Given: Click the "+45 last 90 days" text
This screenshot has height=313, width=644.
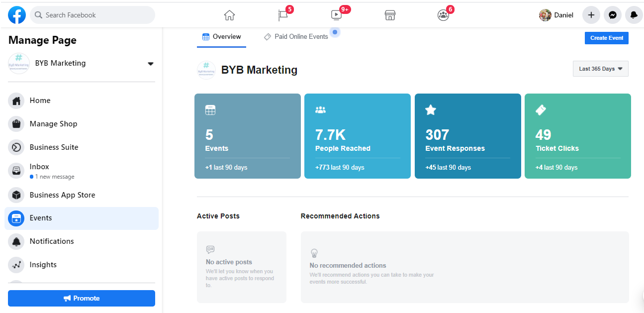Looking at the screenshot, I should 448,168.
